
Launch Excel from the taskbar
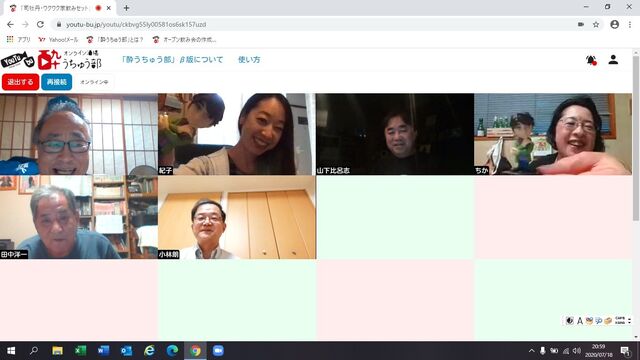pos(80,351)
